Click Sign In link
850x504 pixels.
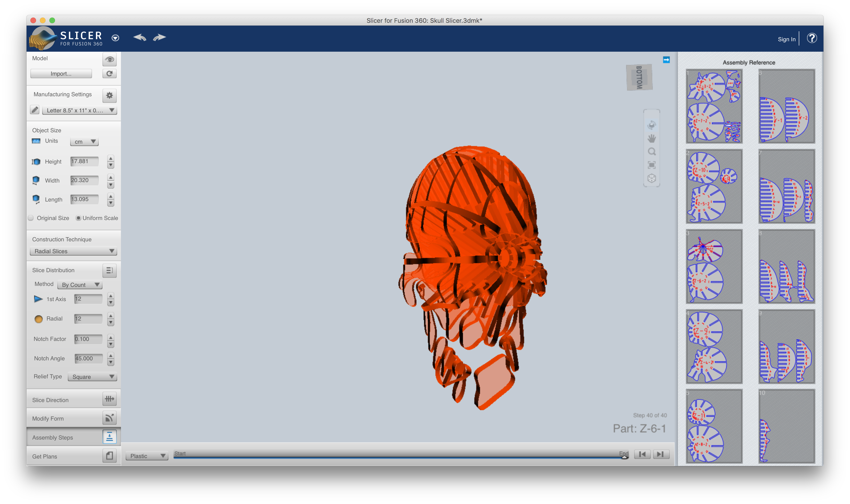point(786,39)
